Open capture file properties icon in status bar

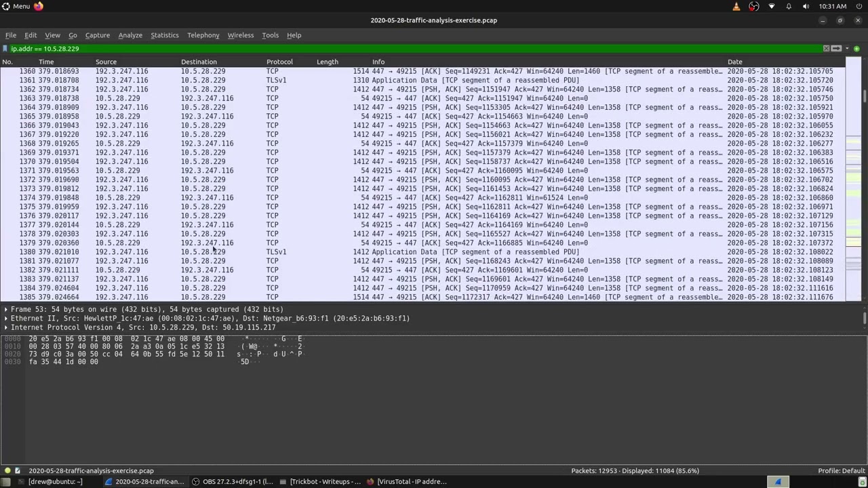[x=18, y=470]
